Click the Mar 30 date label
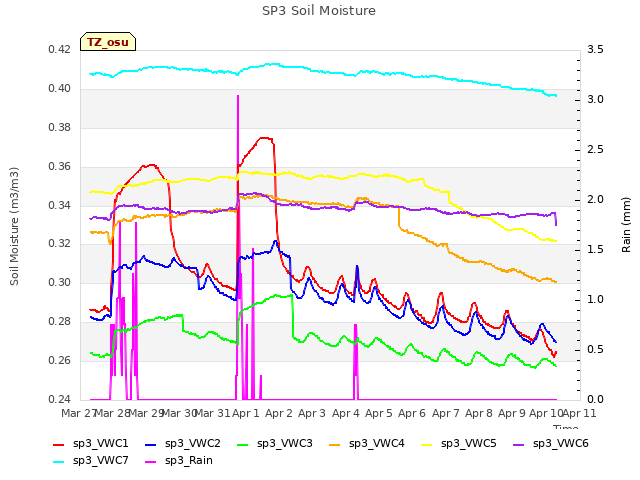 pos(180,413)
